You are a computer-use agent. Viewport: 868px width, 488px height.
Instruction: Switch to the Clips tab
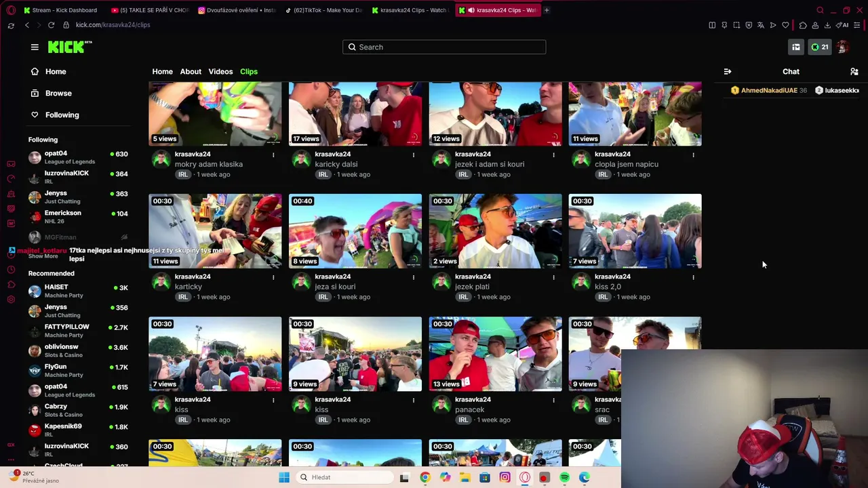coord(249,71)
